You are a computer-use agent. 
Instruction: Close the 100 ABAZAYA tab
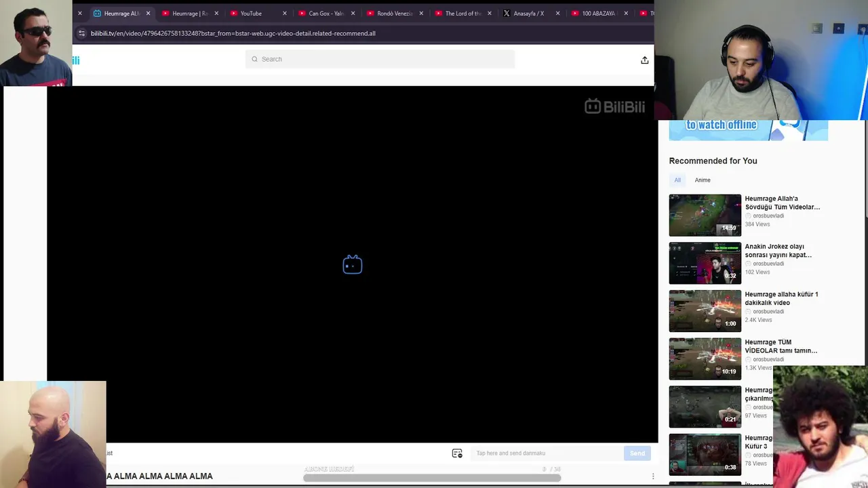click(625, 14)
